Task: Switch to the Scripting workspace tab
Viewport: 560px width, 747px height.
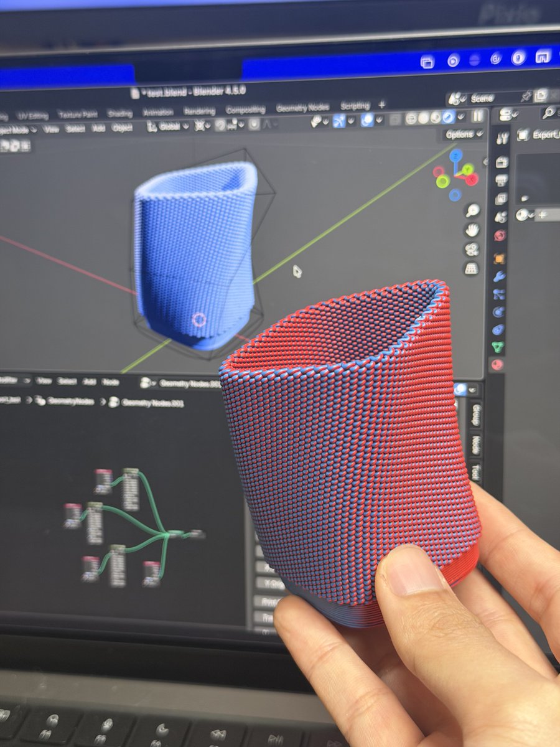Action: click(x=355, y=106)
